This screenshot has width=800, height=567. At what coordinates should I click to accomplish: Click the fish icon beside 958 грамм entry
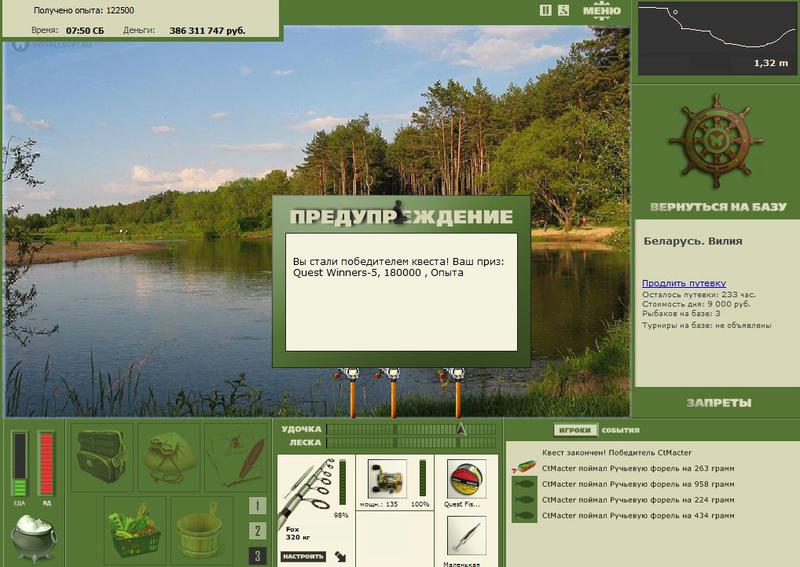(524, 484)
